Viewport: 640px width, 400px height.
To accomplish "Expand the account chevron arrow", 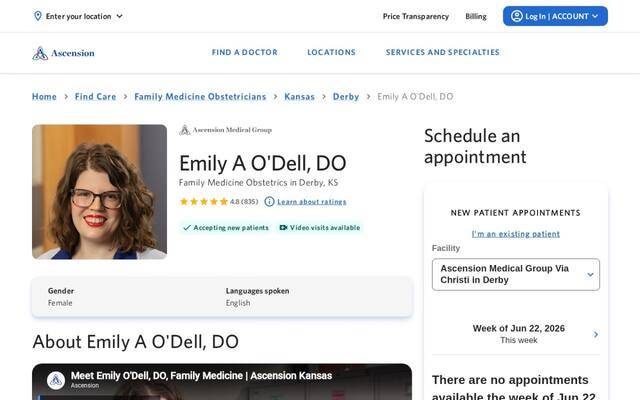I will (x=595, y=16).
